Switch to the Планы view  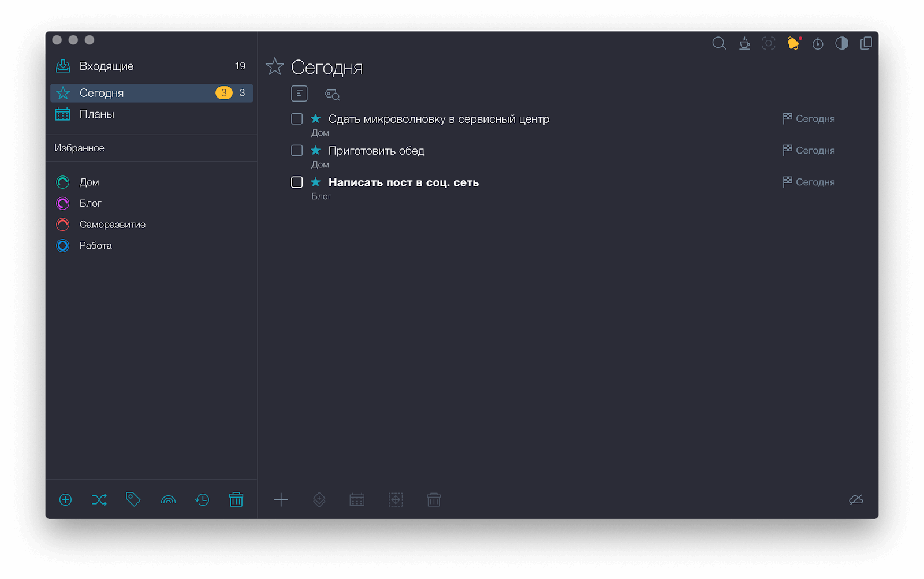point(97,114)
